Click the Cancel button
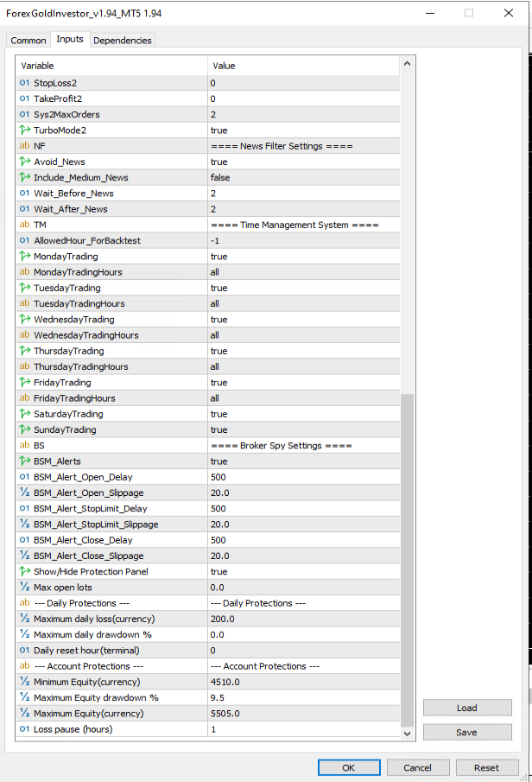Screen dimensions: 532x782 (x=417, y=767)
